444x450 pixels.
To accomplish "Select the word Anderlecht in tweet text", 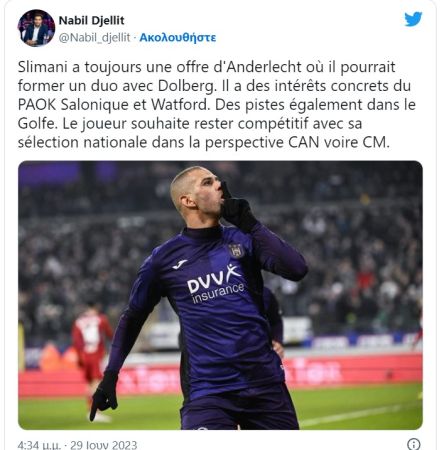I will (264, 67).
